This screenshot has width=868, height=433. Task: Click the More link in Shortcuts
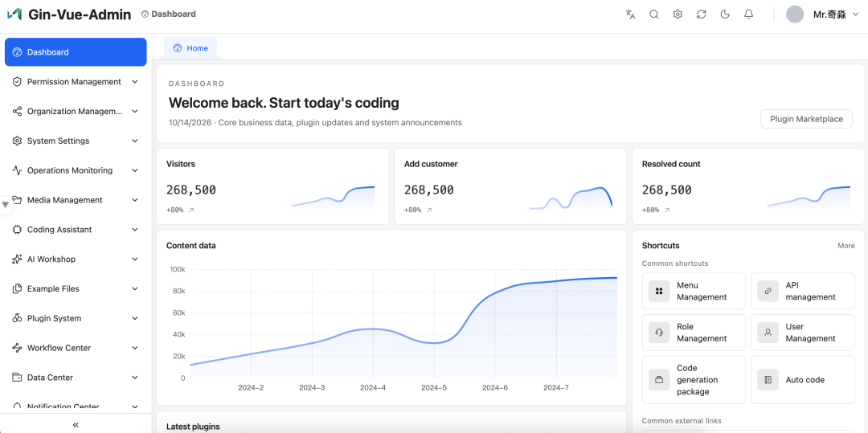[845, 246]
